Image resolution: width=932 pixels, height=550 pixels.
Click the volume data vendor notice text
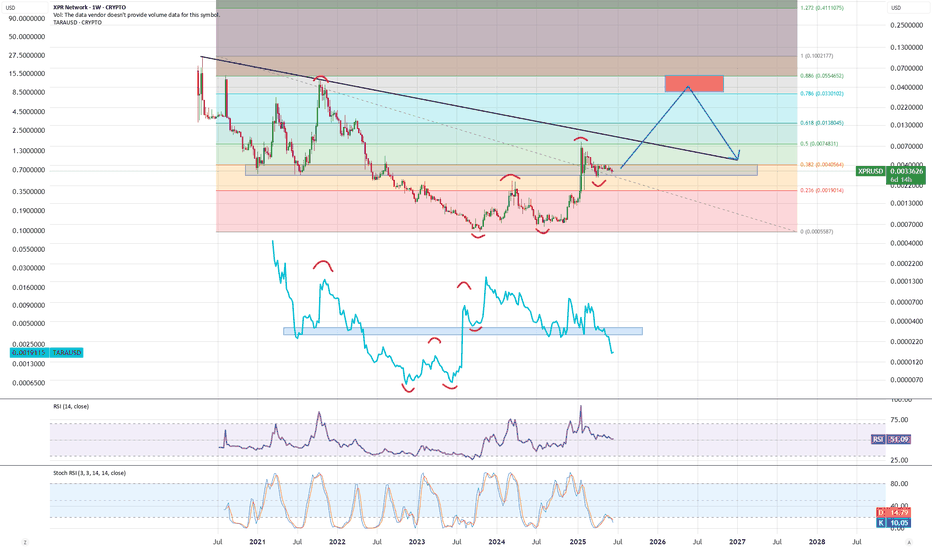pos(136,15)
